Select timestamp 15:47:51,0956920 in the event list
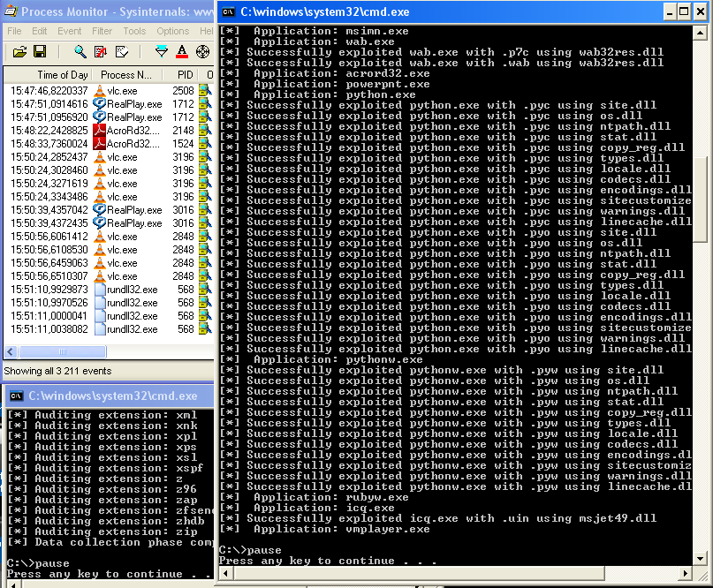The image size is (713, 588). coord(49,117)
